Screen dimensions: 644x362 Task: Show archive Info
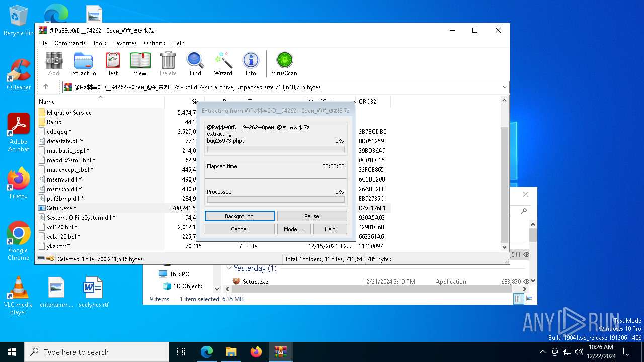(251, 64)
